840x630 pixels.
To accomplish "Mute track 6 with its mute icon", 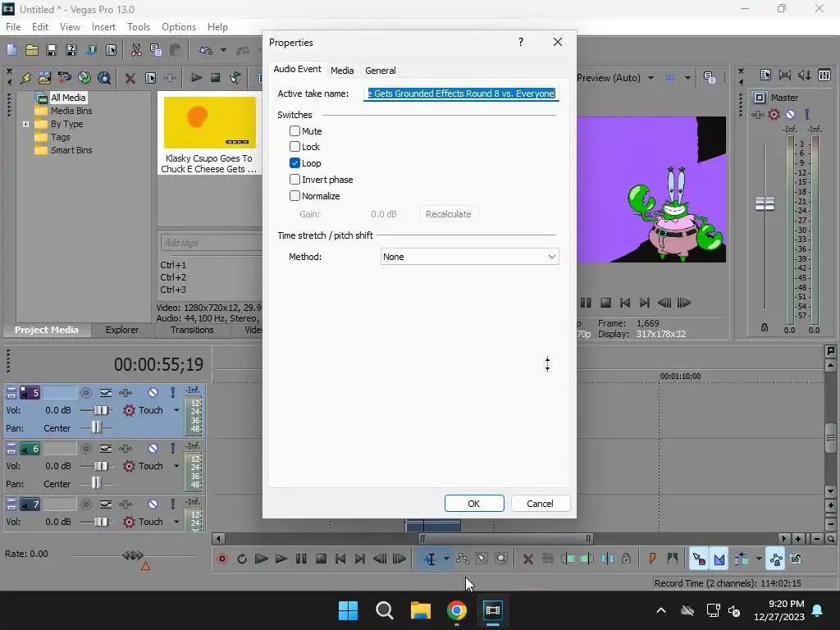I will (153, 449).
